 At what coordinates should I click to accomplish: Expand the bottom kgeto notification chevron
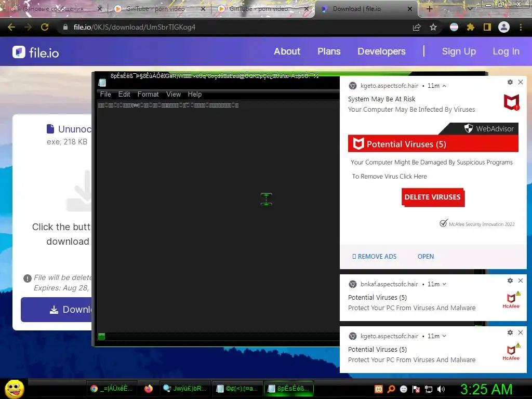444,336
